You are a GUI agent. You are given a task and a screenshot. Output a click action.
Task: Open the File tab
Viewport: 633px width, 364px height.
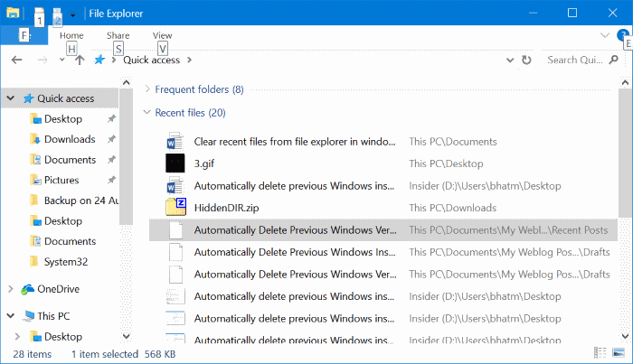click(24, 35)
